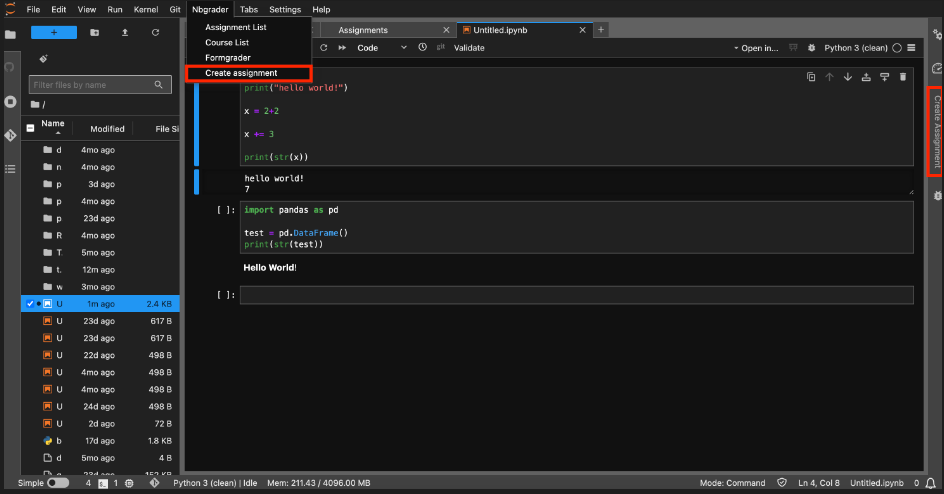This screenshot has width=944, height=494.
Task: Open the Kernel menu
Action: pyautogui.click(x=146, y=10)
